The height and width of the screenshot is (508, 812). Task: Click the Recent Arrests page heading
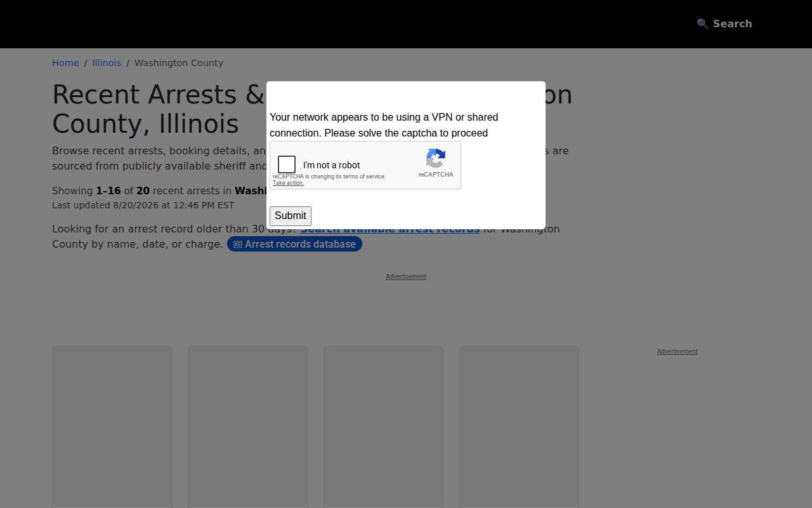click(x=312, y=109)
